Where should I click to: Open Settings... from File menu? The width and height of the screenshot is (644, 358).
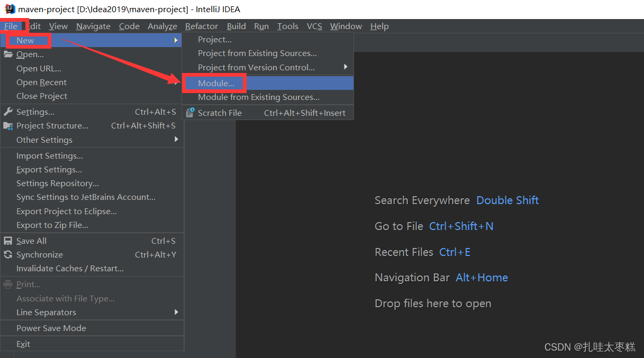(92, 112)
